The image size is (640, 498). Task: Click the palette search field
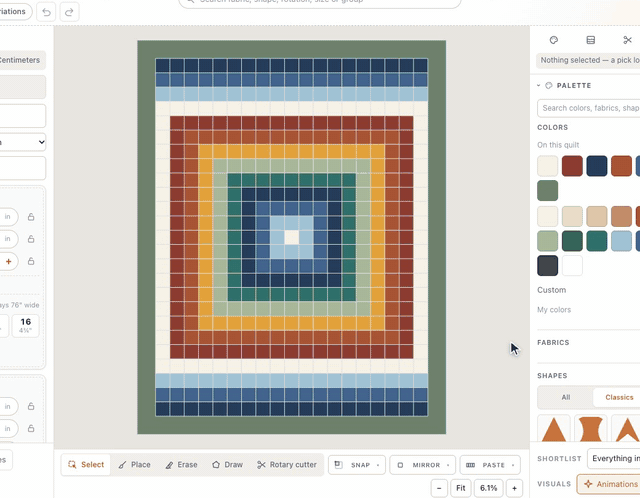pos(589,108)
